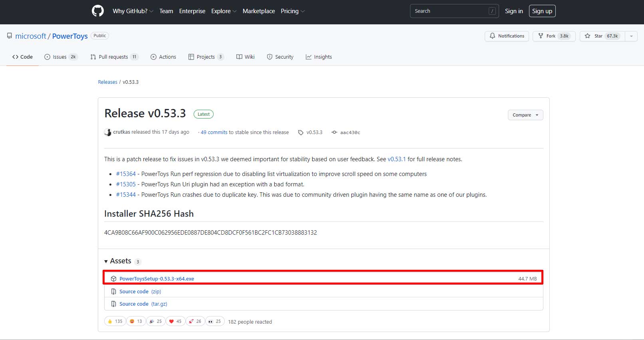
Task: Switch to the Issues tab
Action: point(61,57)
